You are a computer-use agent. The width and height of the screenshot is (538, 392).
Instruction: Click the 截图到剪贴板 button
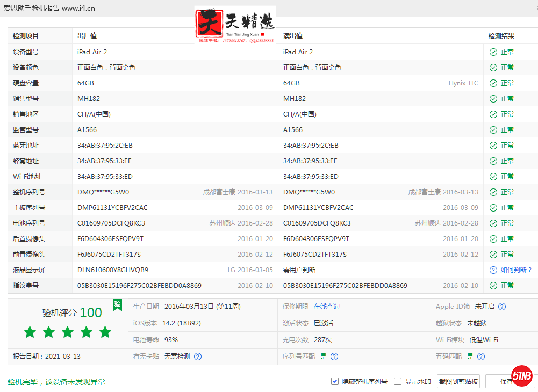(x=458, y=382)
